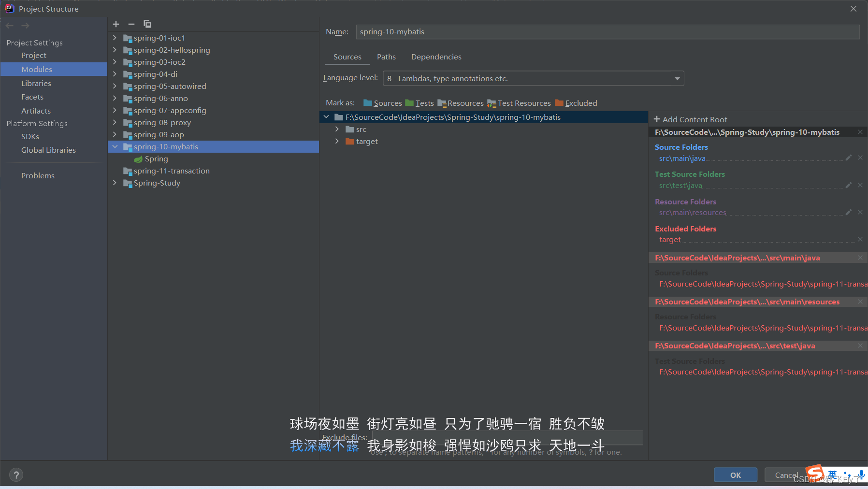Open Artifacts settings section
Image resolution: width=868 pixels, height=489 pixels.
click(36, 111)
